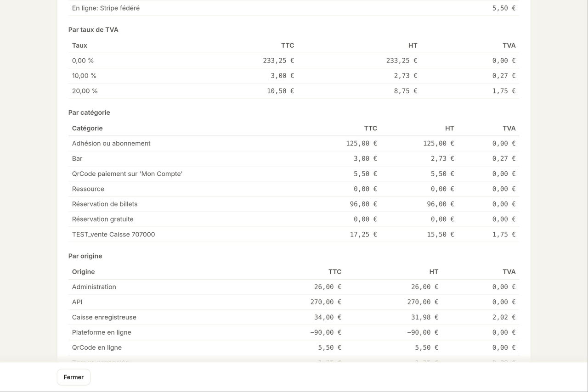Select "QrCode paiement sur 'Mon Compte'" row
588x392 pixels.
coord(294,174)
